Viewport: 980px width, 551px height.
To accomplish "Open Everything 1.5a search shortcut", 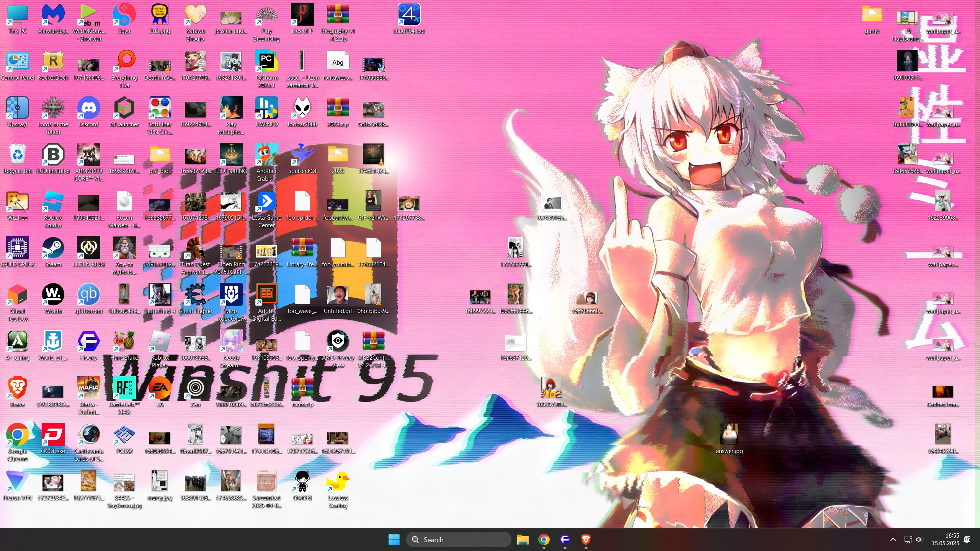I will click(x=124, y=70).
